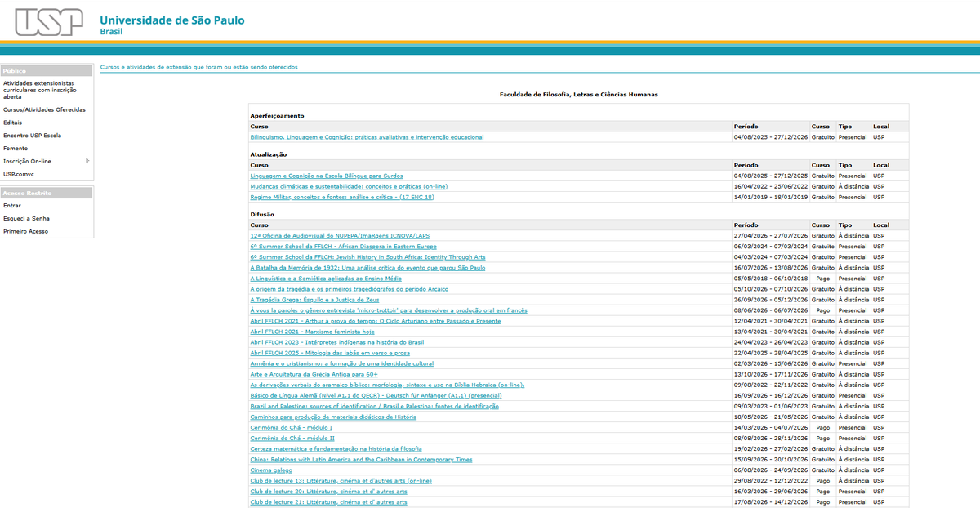Image resolution: width=980 pixels, height=508 pixels.
Task: Open Certeza matemática e fundamentação course
Action: click(336, 448)
